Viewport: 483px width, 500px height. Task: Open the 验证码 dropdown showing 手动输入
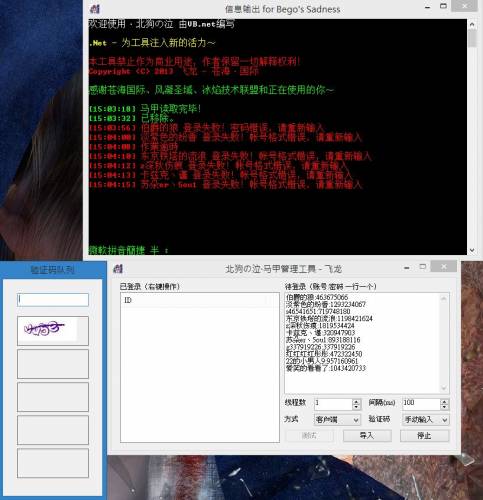point(426,420)
